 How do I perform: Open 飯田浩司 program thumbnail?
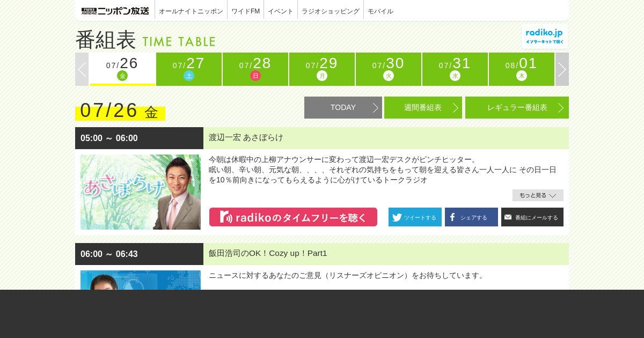click(x=141, y=280)
